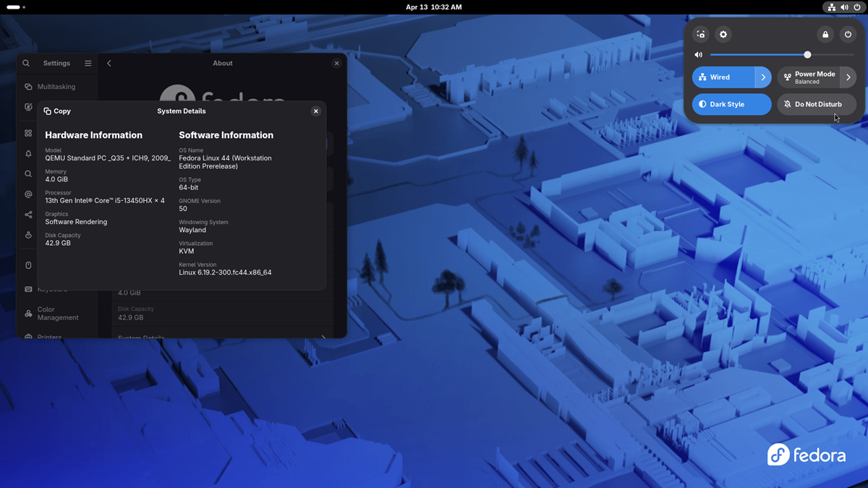Open the calendar from the top bar clock
The height and width of the screenshot is (488, 868).
(x=433, y=7)
